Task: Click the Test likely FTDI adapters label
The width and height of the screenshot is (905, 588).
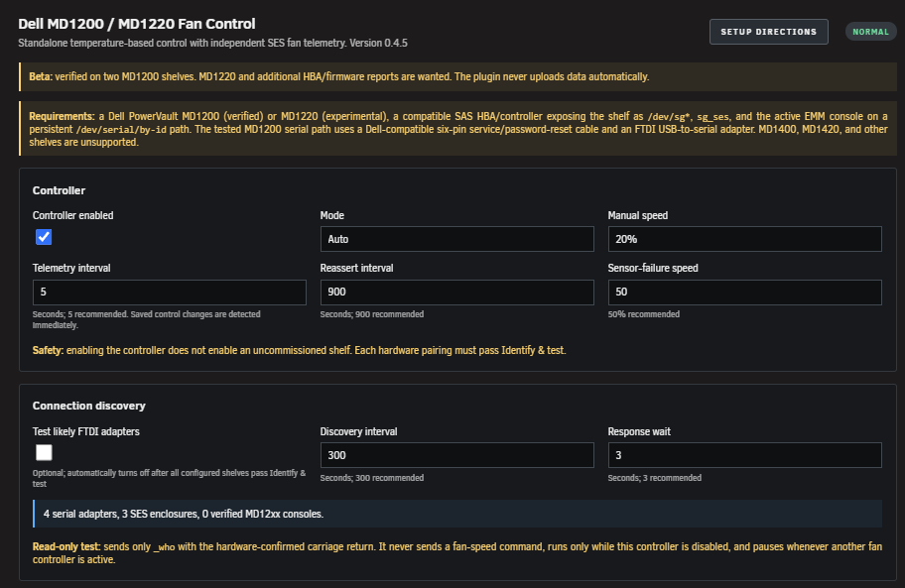Action: 86,431
